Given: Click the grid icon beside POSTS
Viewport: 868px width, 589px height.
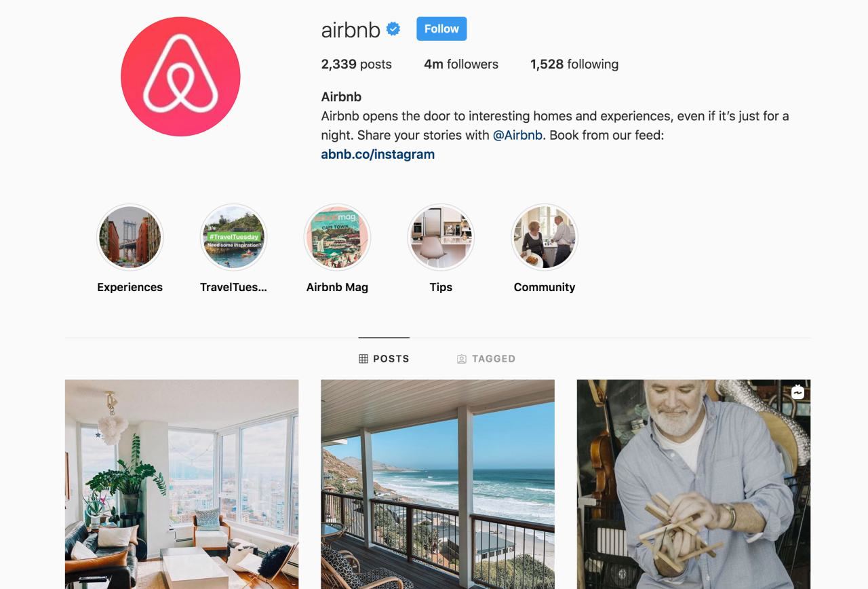Looking at the screenshot, I should (x=363, y=358).
